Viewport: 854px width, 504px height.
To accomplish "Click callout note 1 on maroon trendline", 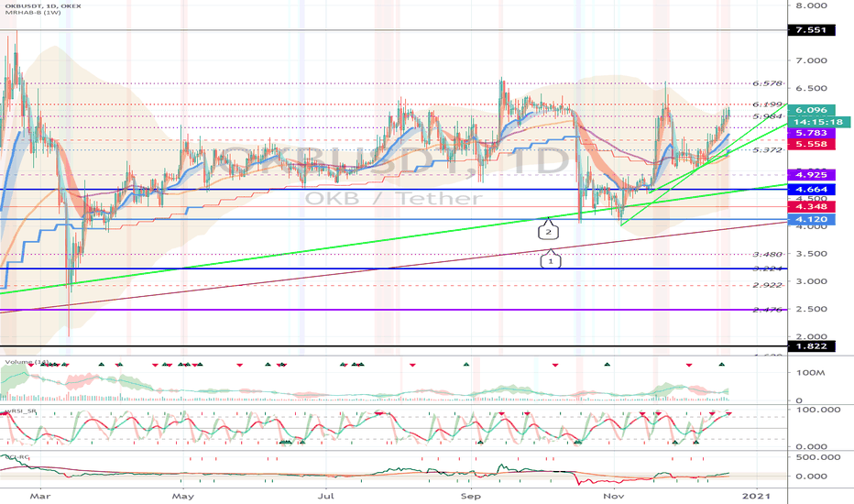I will (x=551, y=261).
